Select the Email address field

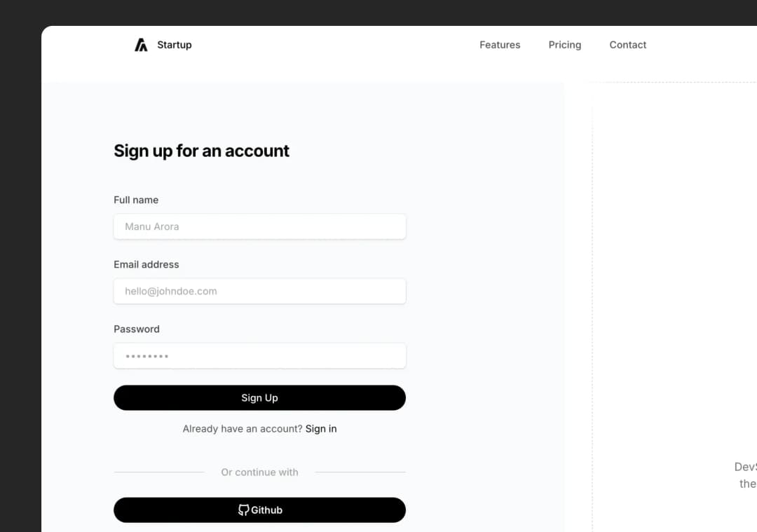click(x=259, y=291)
